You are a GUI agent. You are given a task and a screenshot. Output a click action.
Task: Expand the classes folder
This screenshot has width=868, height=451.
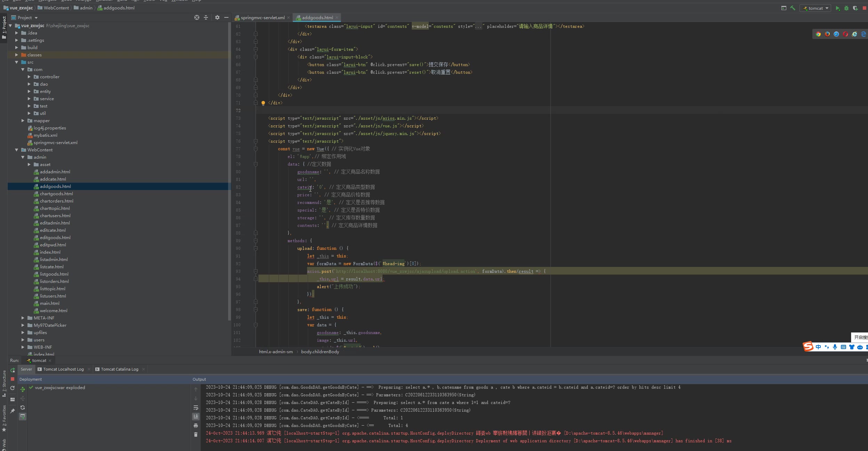pos(16,55)
